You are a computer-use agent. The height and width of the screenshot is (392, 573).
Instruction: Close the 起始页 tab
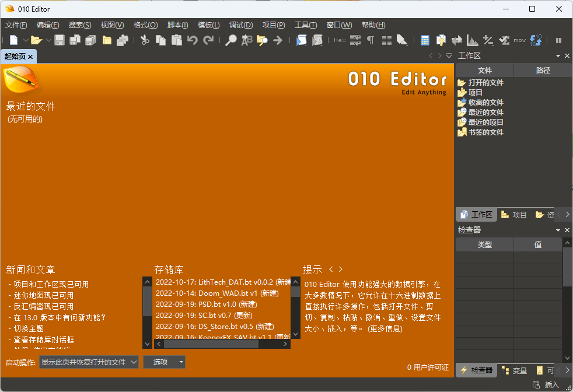coord(30,57)
